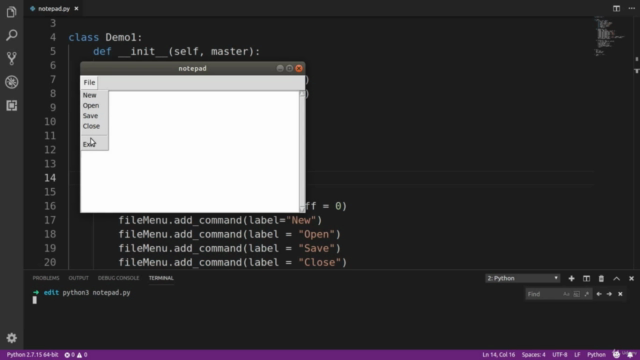
Task: Maximize the notepad window
Action: pos(289,68)
